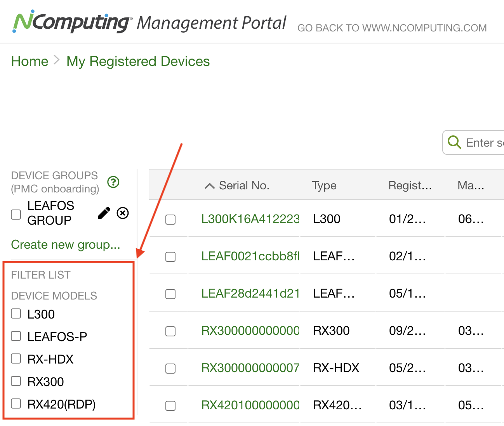This screenshot has width=504, height=426.
Task: Open device LEAF0021ccbb8f
Action: pyautogui.click(x=250, y=256)
